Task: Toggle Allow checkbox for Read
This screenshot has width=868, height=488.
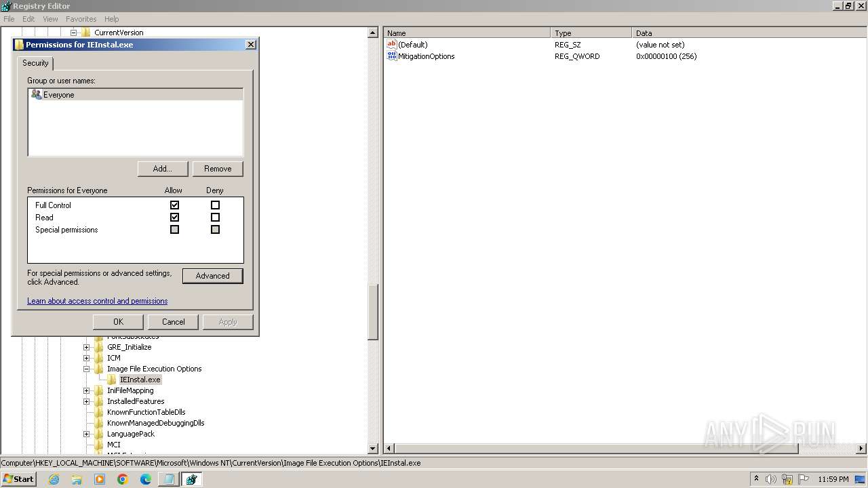Action: (x=174, y=217)
